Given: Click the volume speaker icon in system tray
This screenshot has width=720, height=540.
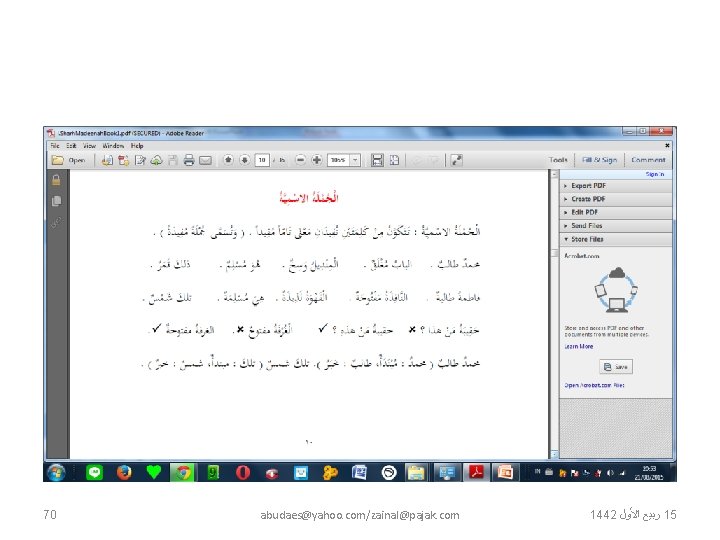Looking at the screenshot, I should (610, 472).
